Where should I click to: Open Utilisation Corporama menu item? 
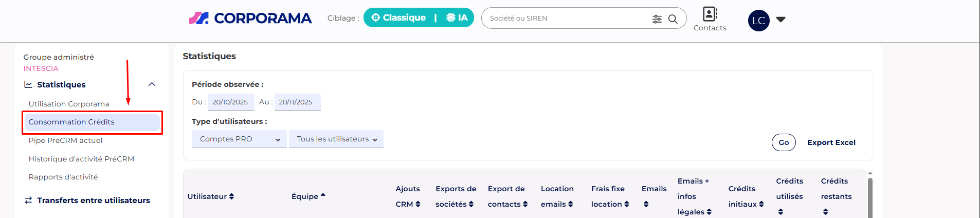69,104
